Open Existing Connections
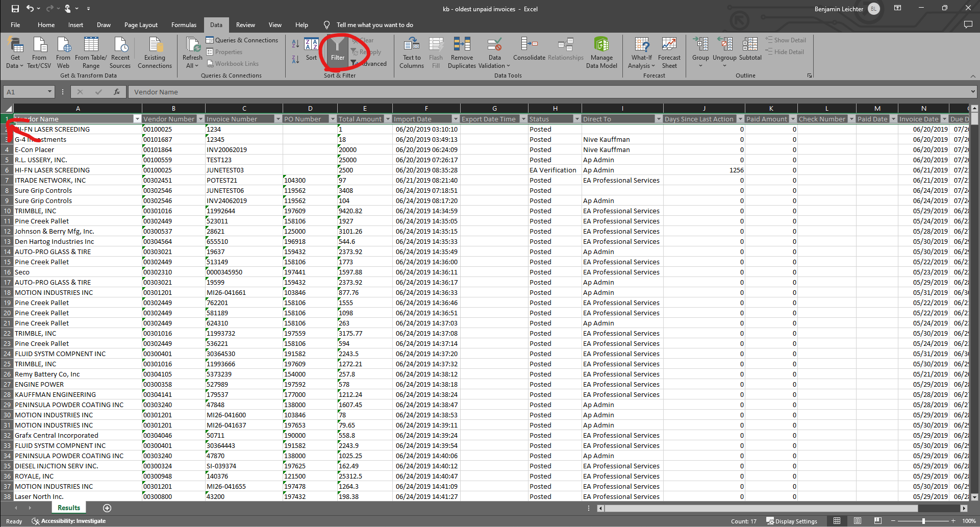This screenshot has height=527, width=980. click(x=155, y=53)
